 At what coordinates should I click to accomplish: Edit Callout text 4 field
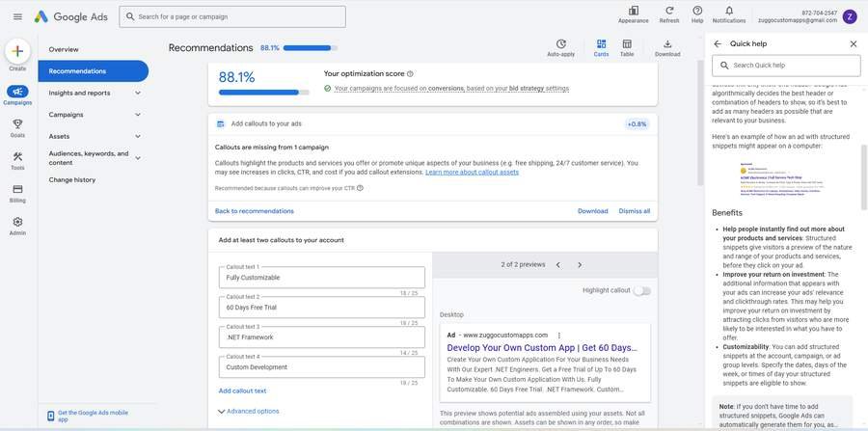[x=321, y=366]
